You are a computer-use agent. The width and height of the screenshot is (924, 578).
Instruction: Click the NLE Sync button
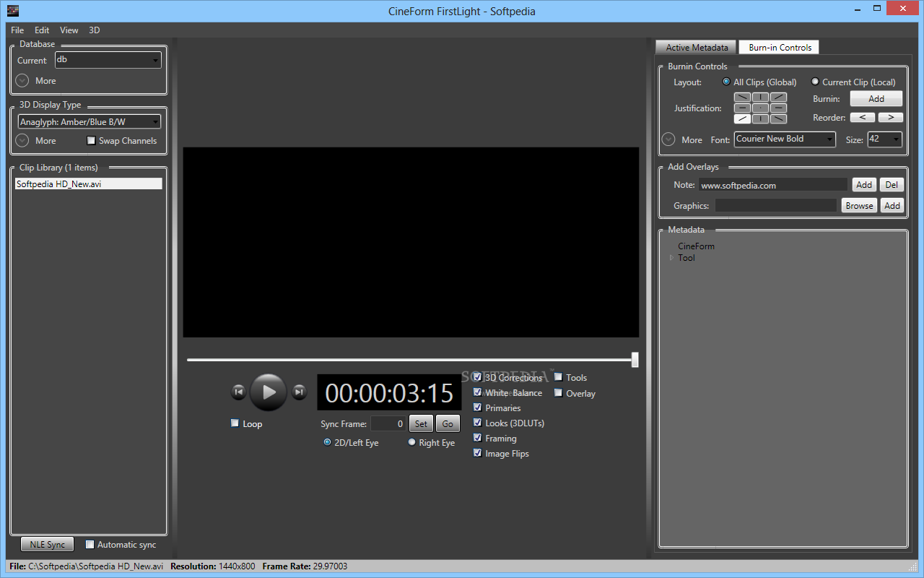point(48,545)
